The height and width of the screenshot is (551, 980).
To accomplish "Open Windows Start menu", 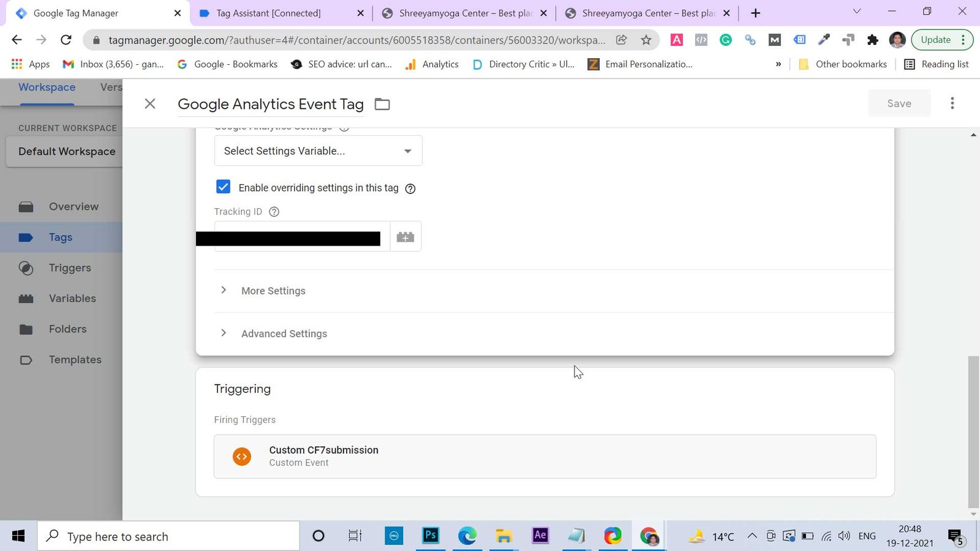I will (18, 536).
